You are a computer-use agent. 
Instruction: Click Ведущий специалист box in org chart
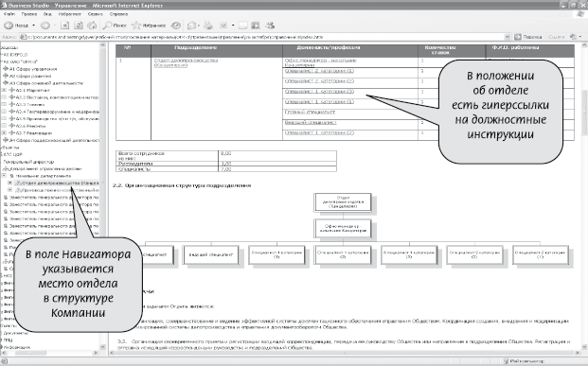point(210,254)
